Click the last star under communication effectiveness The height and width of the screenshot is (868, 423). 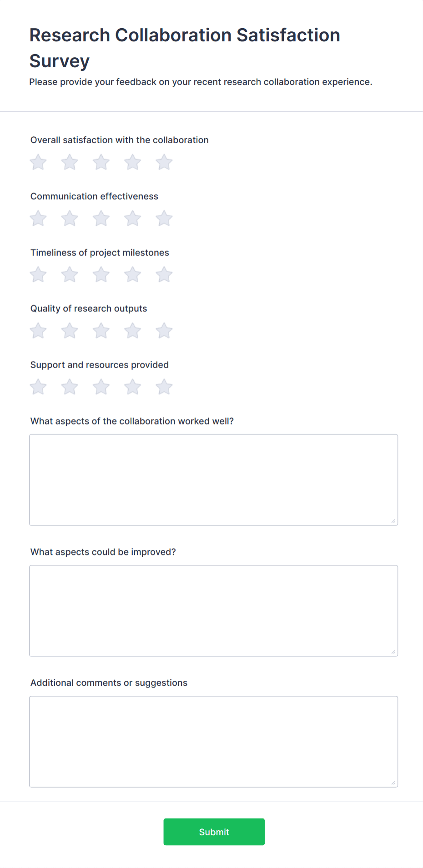pyautogui.click(x=164, y=218)
